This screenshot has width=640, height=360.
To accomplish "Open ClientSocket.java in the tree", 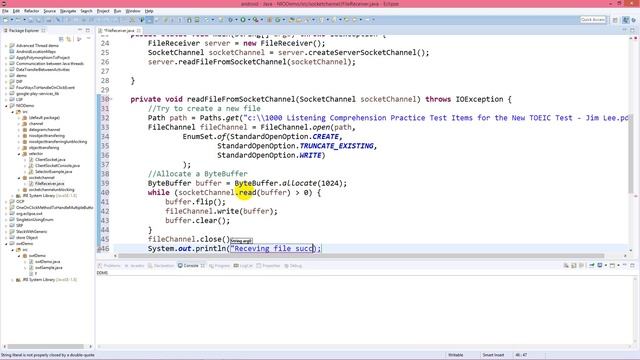I will pyautogui.click(x=50, y=160).
